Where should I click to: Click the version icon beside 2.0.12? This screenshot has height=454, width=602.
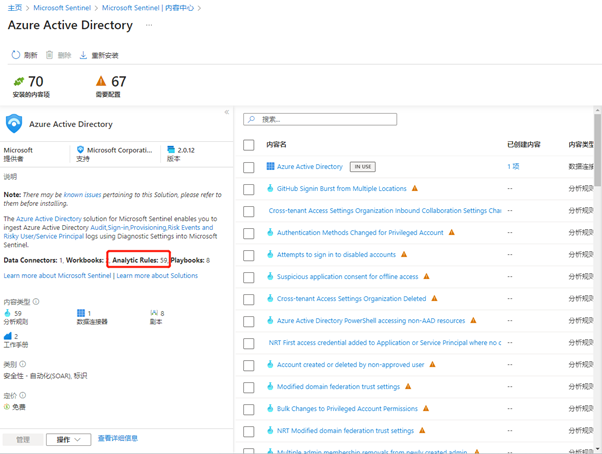click(x=171, y=150)
